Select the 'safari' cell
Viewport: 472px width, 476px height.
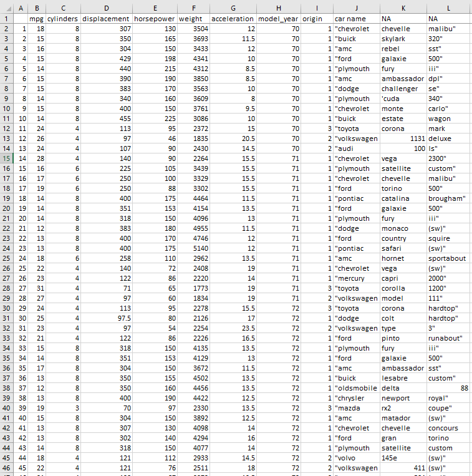point(403,249)
